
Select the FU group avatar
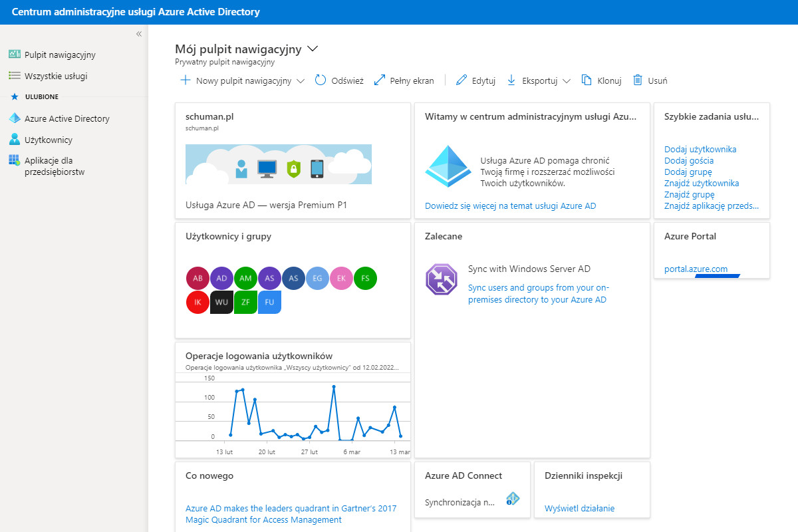[269, 302]
